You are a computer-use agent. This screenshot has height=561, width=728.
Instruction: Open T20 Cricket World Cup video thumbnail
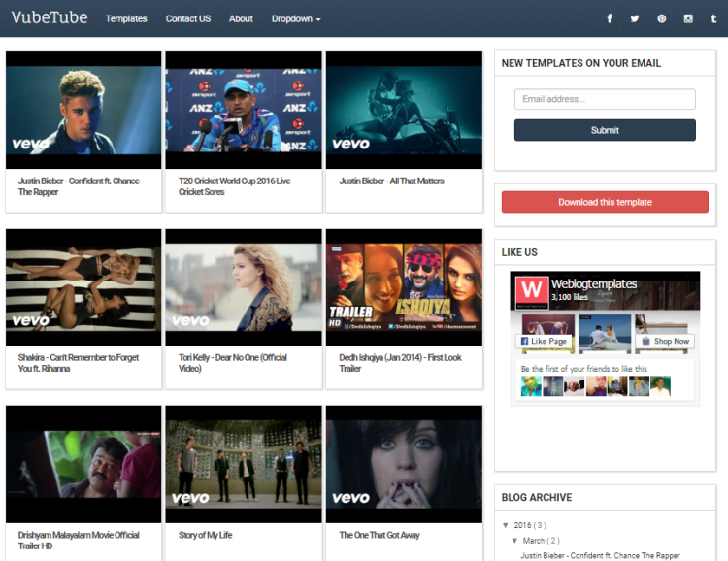coord(244,110)
